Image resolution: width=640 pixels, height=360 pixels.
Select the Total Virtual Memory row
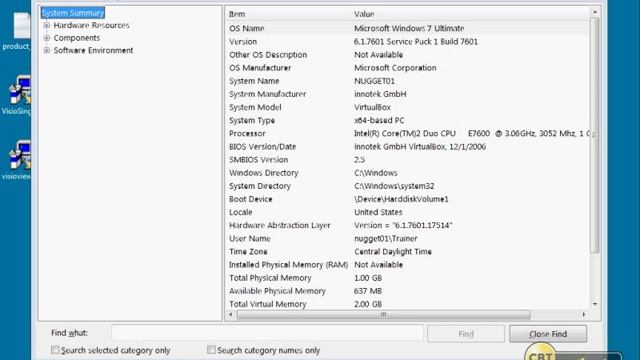click(x=407, y=304)
